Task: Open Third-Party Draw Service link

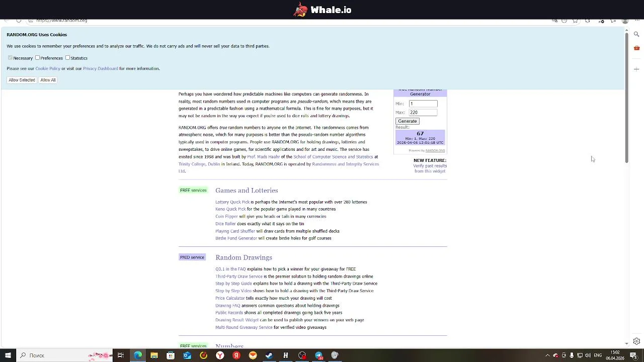Action: pyautogui.click(x=239, y=277)
